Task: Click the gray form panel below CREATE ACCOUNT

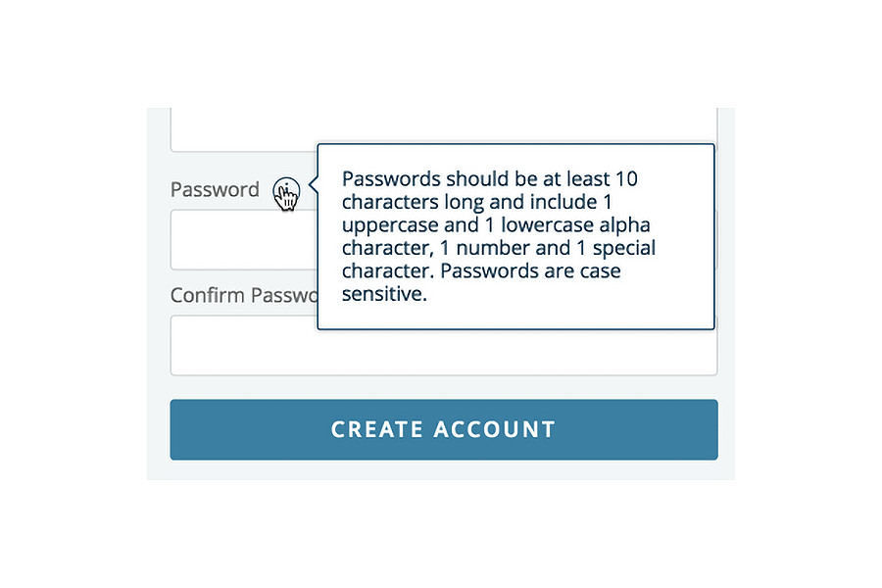Action: click(441, 469)
